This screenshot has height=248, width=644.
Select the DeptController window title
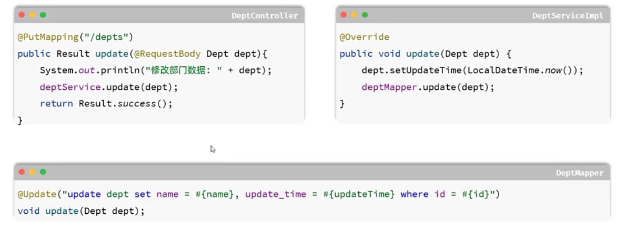pyautogui.click(x=265, y=16)
